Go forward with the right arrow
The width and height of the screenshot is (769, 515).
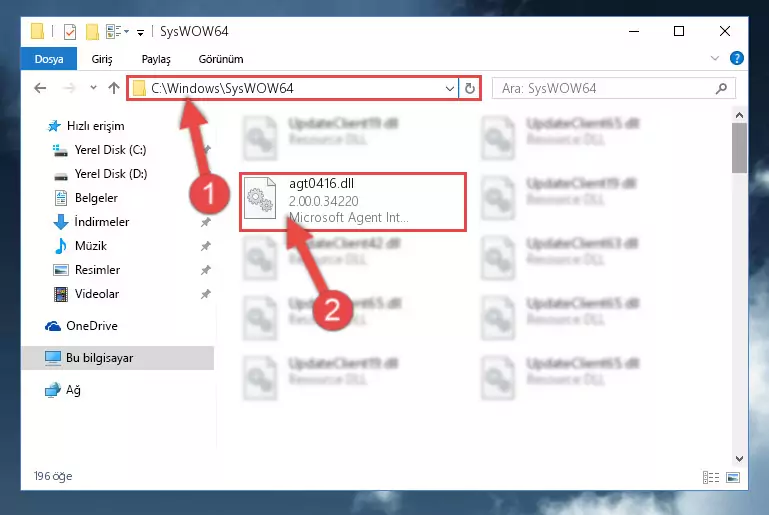[69, 88]
